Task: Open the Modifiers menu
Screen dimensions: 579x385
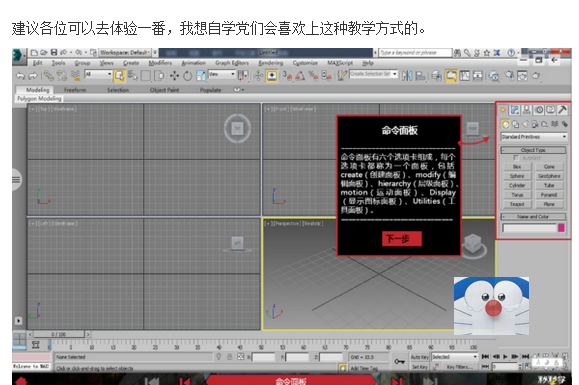Action: click(x=160, y=63)
